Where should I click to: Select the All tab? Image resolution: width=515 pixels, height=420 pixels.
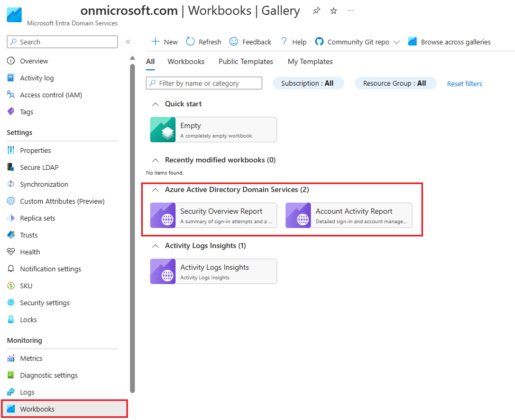[x=150, y=61]
